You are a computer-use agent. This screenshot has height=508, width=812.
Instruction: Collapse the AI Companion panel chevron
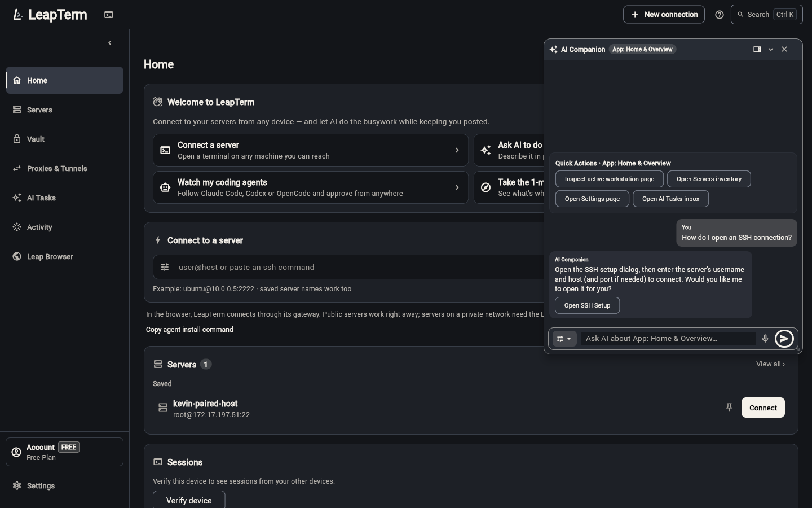[771, 49]
